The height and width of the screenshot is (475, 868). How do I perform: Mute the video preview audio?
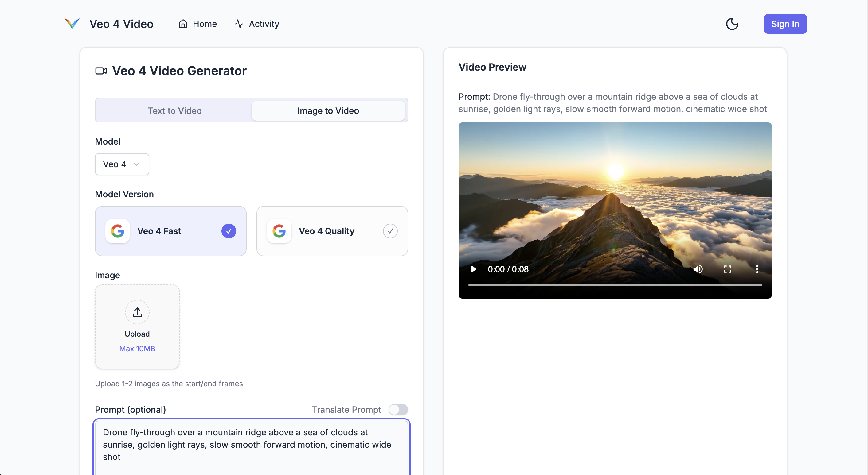[x=698, y=269]
